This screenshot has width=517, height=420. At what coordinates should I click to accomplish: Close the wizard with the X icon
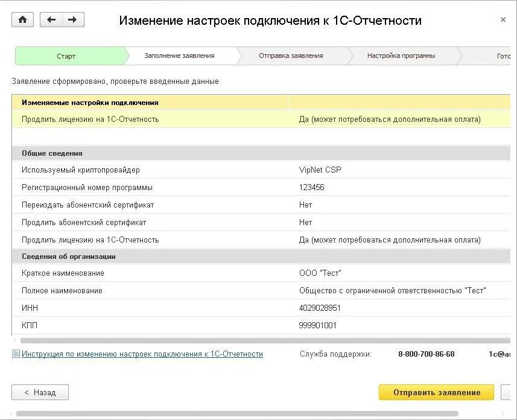click(x=503, y=19)
